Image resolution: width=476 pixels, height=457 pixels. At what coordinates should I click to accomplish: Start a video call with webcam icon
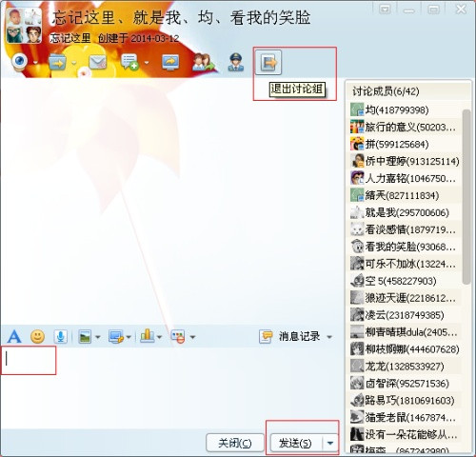[20, 61]
